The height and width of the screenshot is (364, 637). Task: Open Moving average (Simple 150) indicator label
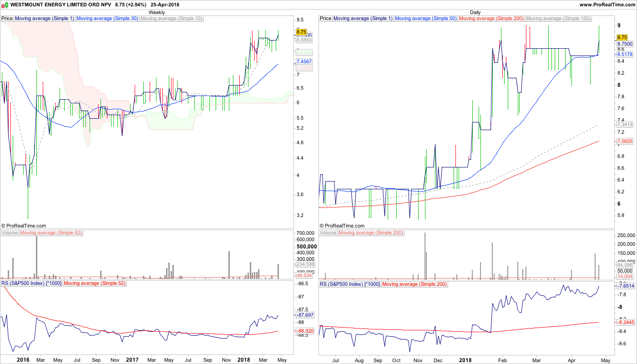tap(558, 19)
